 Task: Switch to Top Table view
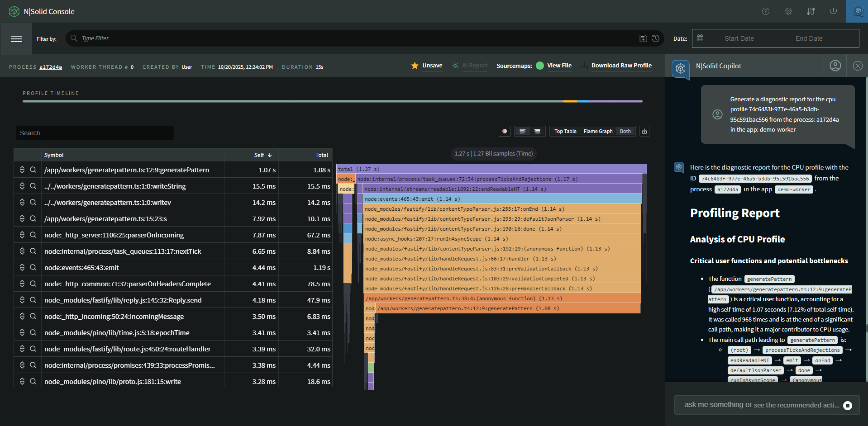coord(565,131)
